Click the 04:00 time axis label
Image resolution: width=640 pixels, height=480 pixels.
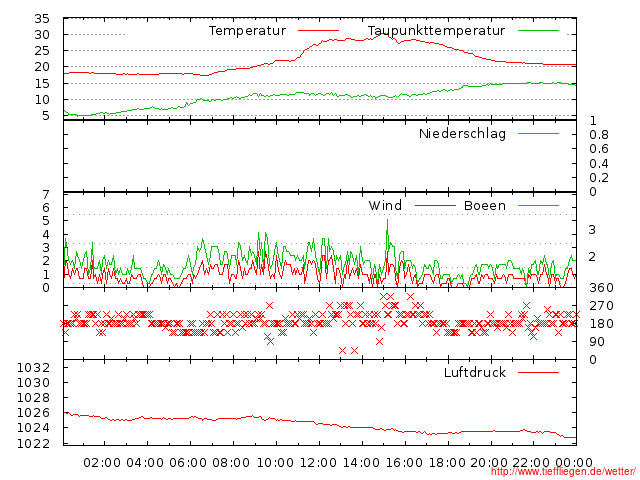click(145, 463)
